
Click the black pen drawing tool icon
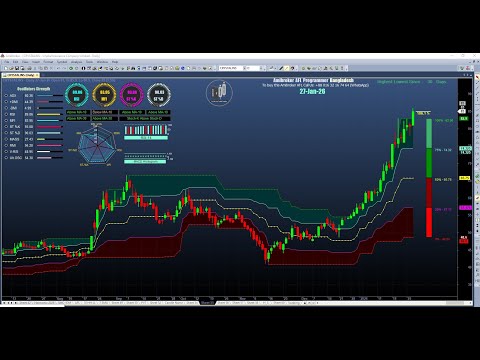click(281, 68)
